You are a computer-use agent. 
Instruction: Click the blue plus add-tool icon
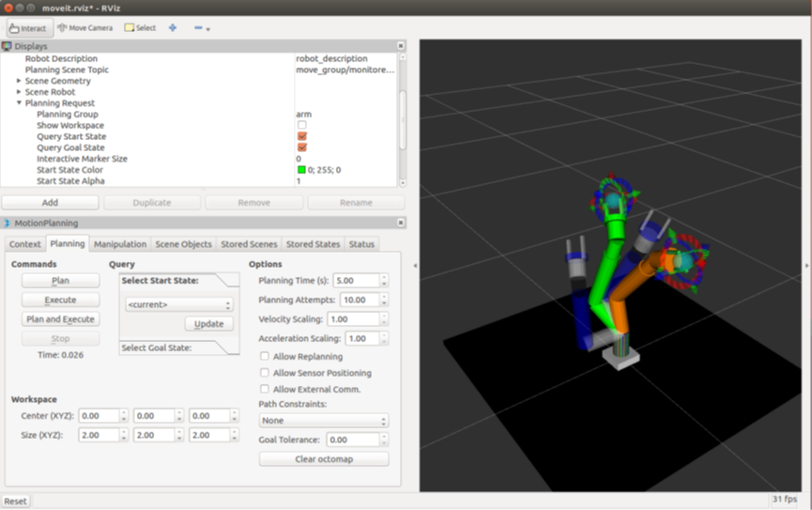pyautogui.click(x=173, y=27)
